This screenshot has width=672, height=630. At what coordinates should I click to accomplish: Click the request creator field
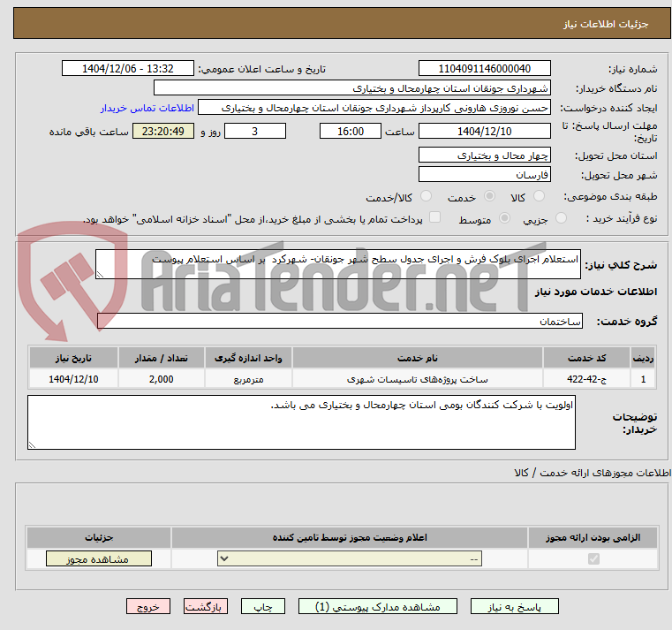(374, 108)
